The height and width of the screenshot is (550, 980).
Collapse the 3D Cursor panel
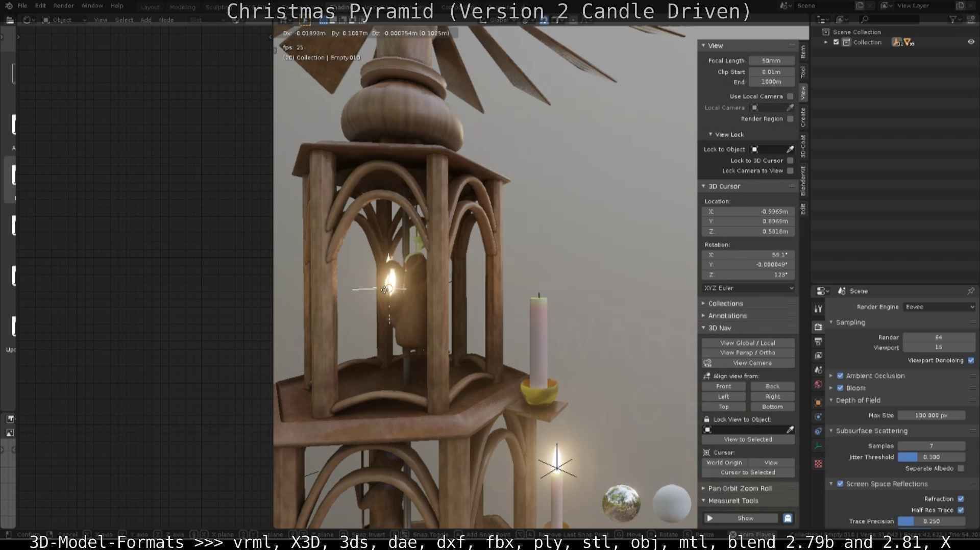point(748,187)
